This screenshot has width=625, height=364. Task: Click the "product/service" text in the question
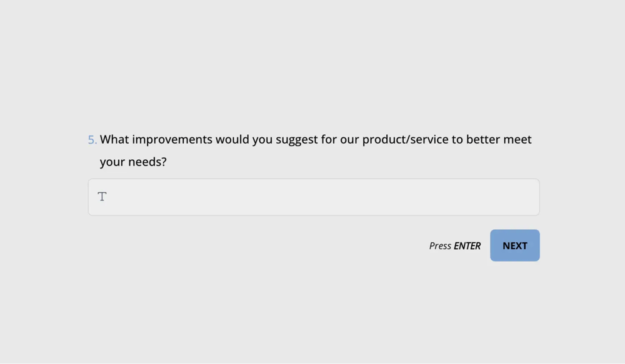(405, 140)
